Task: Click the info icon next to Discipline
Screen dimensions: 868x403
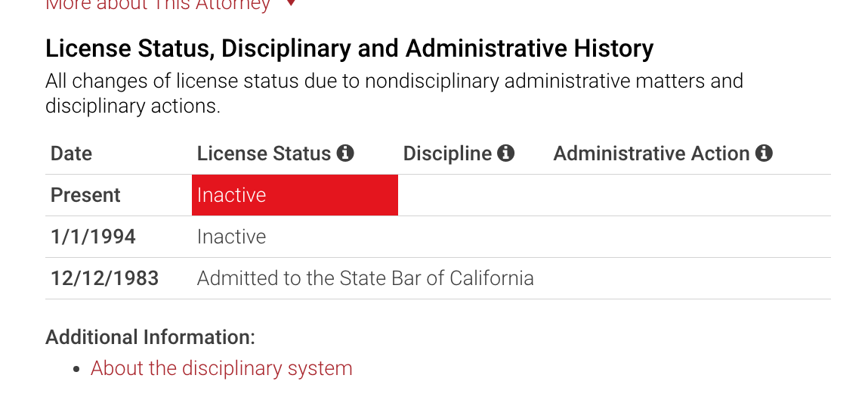Action: pyautogui.click(x=506, y=153)
